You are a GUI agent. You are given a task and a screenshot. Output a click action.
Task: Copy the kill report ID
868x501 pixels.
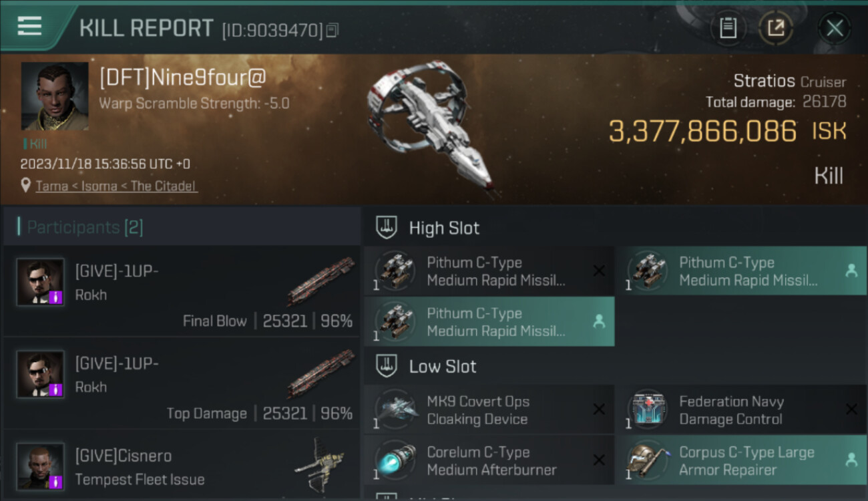point(333,30)
